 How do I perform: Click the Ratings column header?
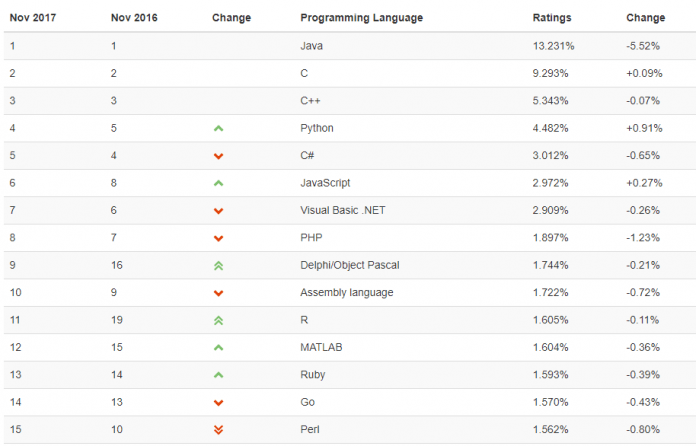click(x=553, y=18)
